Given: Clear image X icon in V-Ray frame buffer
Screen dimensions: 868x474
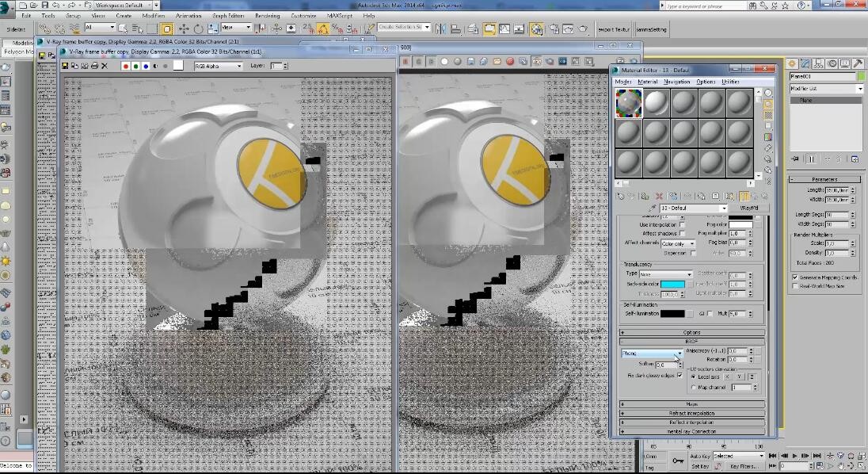Looking at the screenshot, I should coord(105,65).
